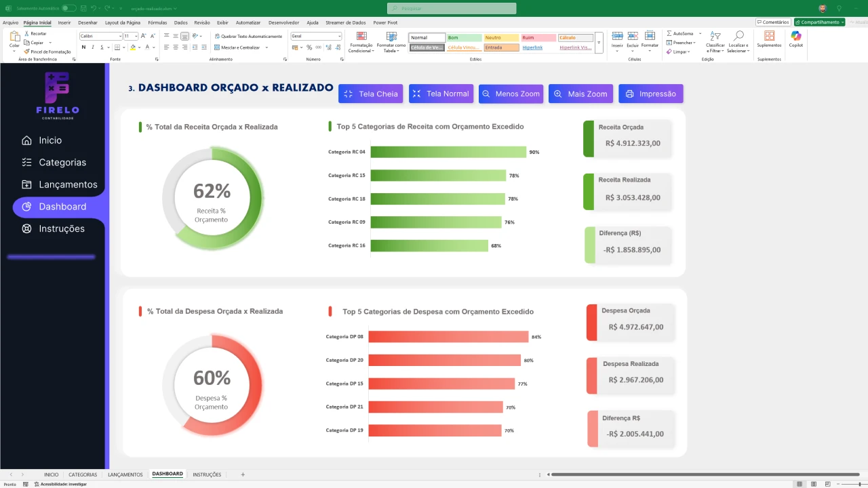Open the Copilot icon in ribbon
The width and height of the screenshot is (868, 488).
point(795,39)
